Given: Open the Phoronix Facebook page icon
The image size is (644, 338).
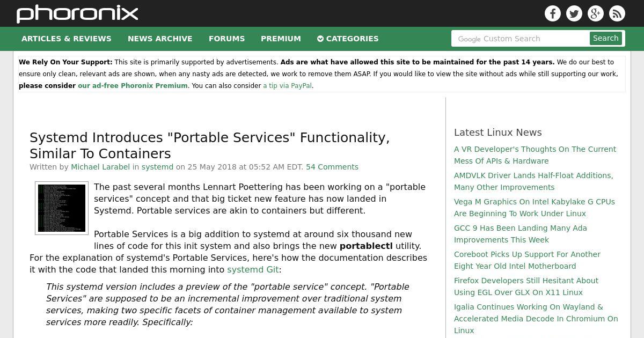Looking at the screenshot, I should [553, 13].
